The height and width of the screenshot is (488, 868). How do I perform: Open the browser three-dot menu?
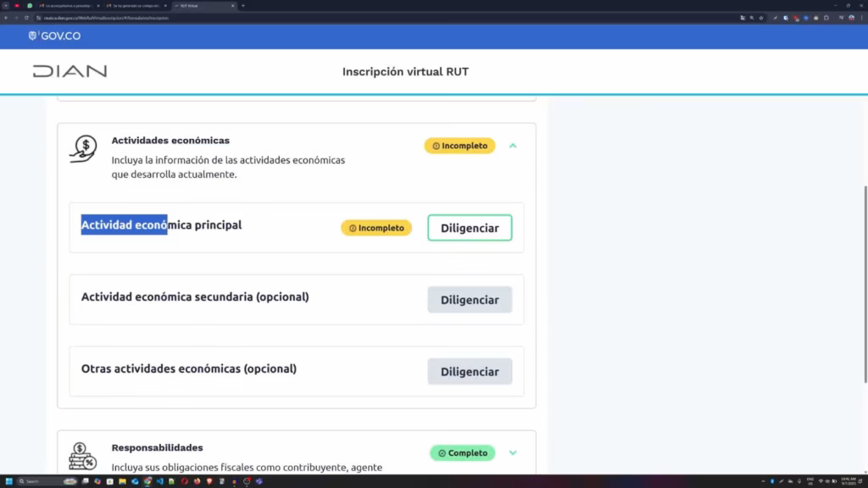862,18
